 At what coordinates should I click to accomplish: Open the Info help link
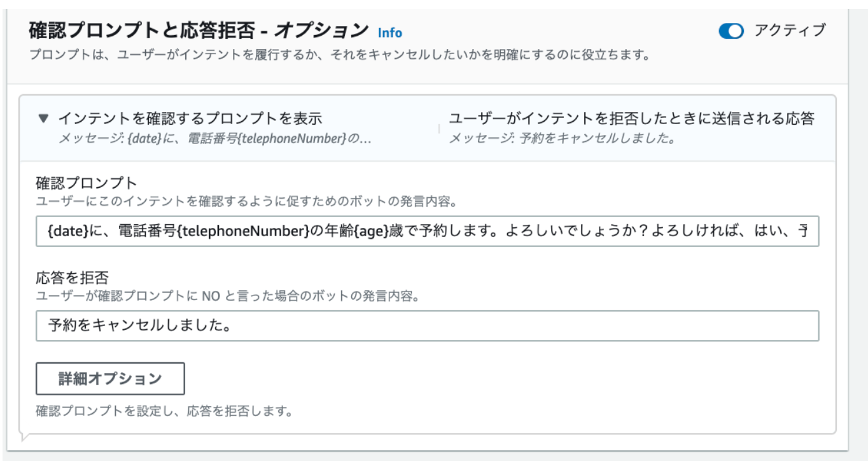coord(390,32)
